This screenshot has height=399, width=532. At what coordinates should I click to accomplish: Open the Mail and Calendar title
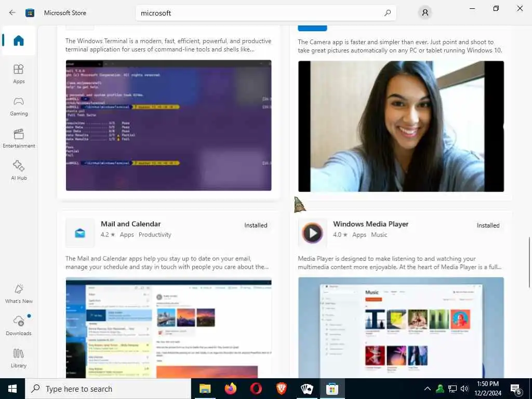coord(130,224)
